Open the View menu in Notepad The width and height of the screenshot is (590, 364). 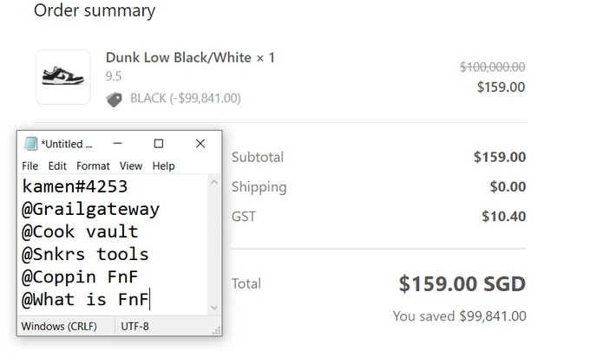tap(131, 166)
